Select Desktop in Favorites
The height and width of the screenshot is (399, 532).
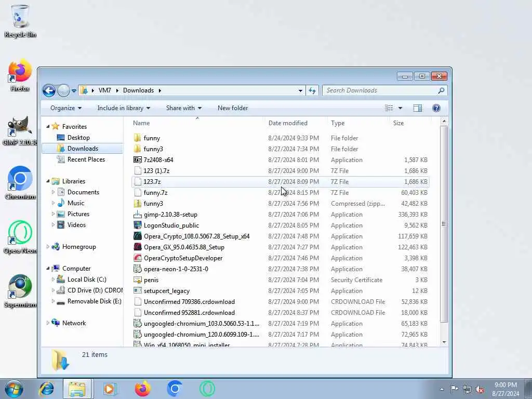78,137
